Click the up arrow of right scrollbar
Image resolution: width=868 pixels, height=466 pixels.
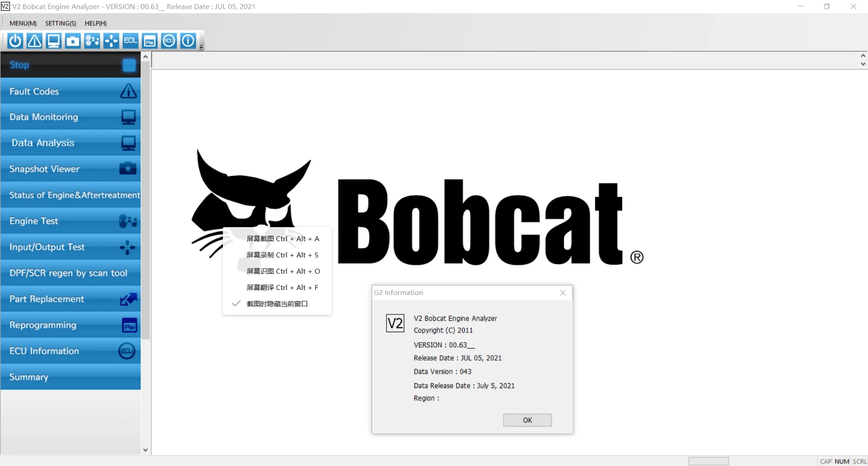[x=863, y=55]
